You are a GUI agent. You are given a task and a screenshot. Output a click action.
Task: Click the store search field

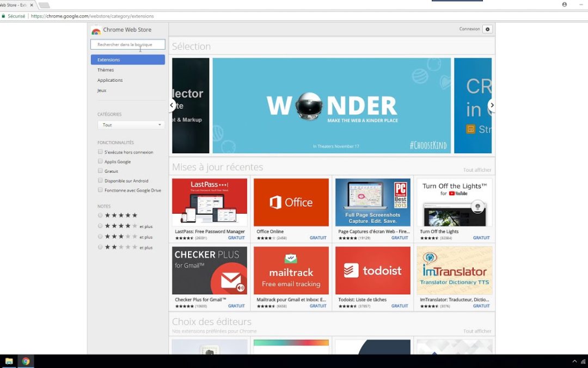[127, 44]
